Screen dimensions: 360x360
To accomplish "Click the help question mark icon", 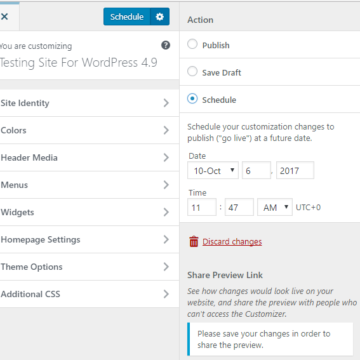I will point(166,45).
